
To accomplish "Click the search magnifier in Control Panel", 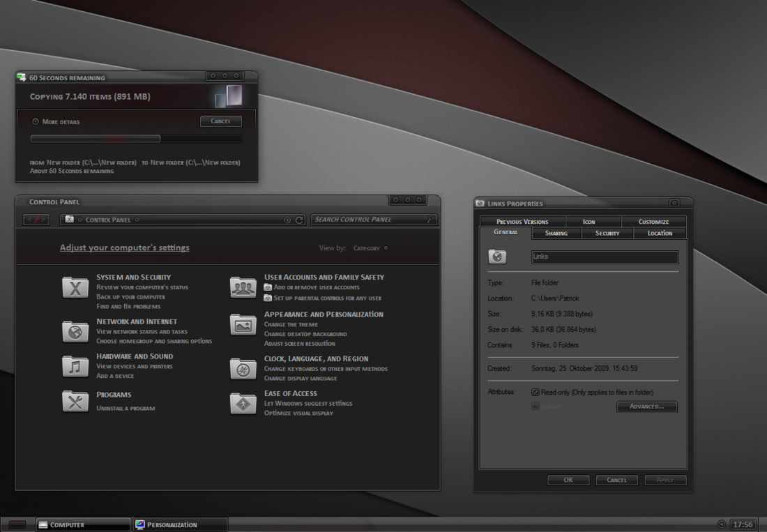I will coord(430,219).
